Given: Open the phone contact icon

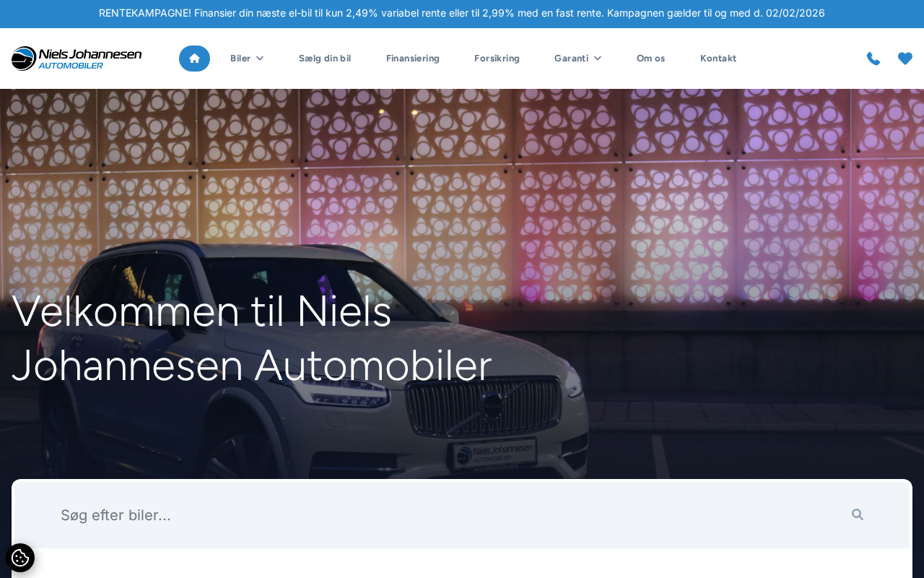Looking at the screenshot, I should point(873,59).
